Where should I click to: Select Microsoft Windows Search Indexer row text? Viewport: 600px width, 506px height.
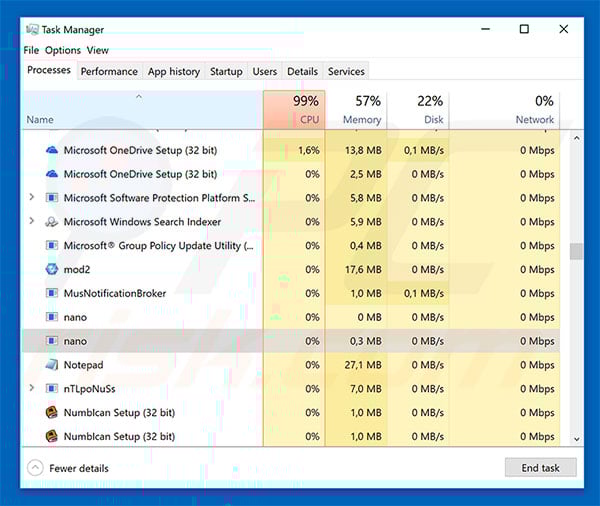[142, 222]
